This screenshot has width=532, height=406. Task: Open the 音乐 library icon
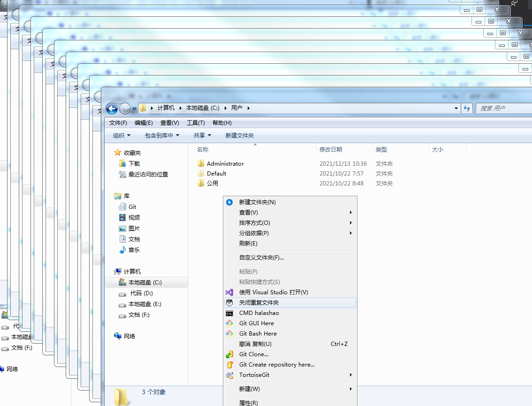122,250
